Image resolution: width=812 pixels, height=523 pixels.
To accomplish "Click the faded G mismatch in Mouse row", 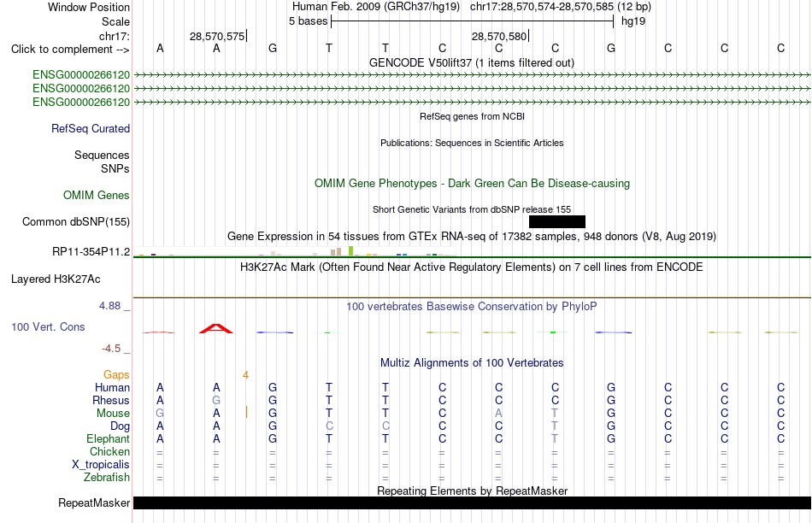I will pyautogui.click(x=160, y=414).
